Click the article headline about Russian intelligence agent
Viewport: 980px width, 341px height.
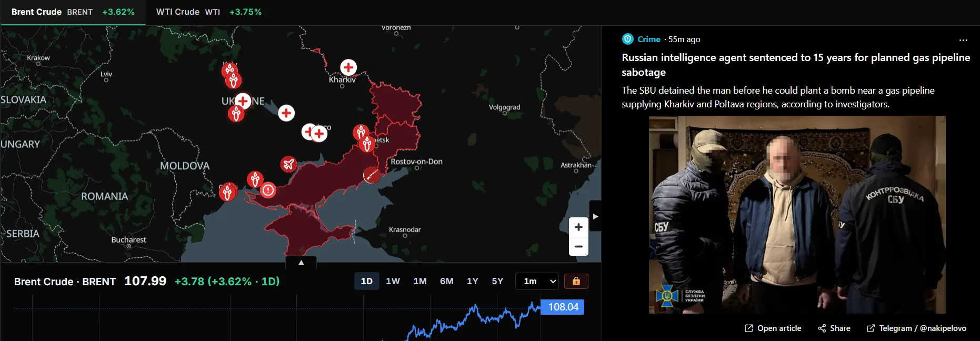pos(796,65)
